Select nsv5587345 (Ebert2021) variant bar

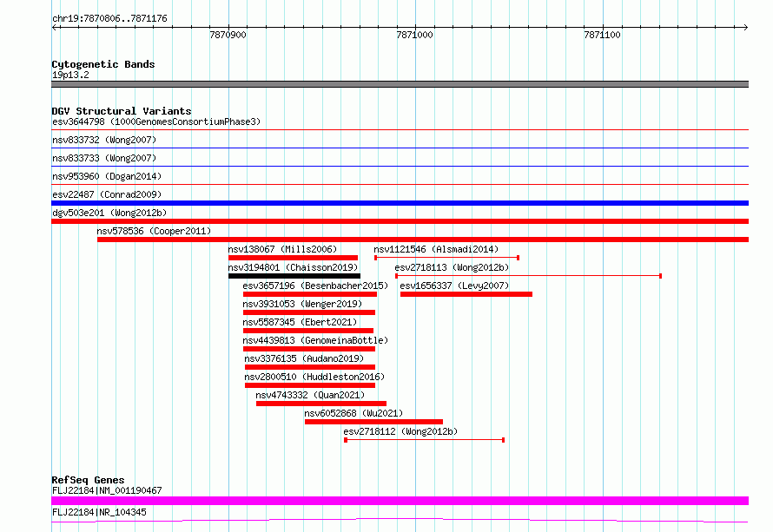(308, 331)
